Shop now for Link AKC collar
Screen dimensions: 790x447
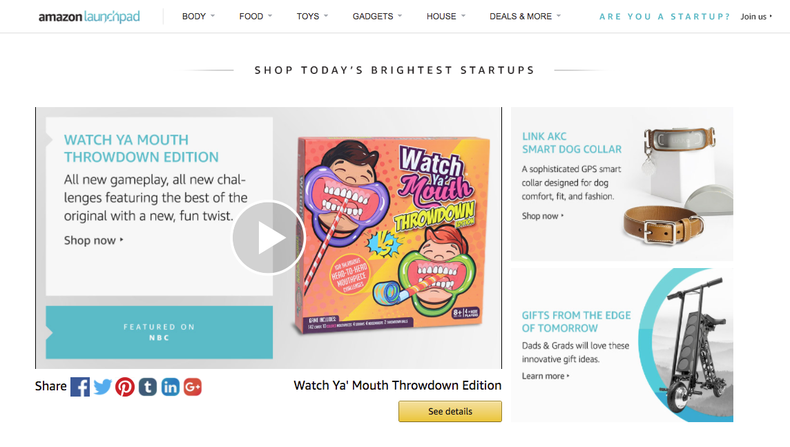(542, 216)
